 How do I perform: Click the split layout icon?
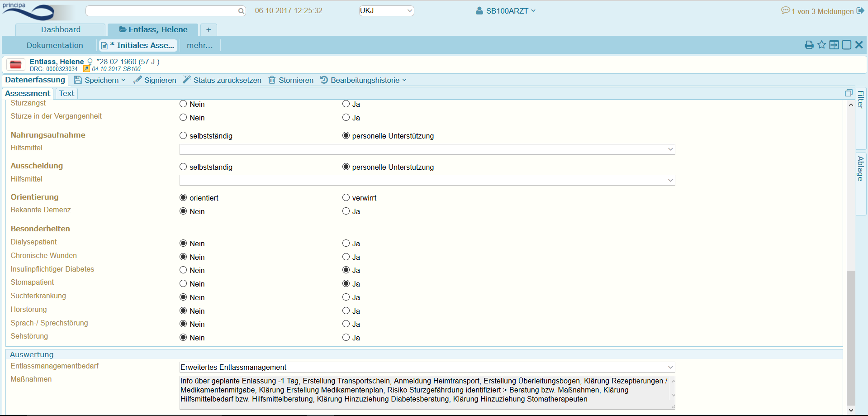834,44
